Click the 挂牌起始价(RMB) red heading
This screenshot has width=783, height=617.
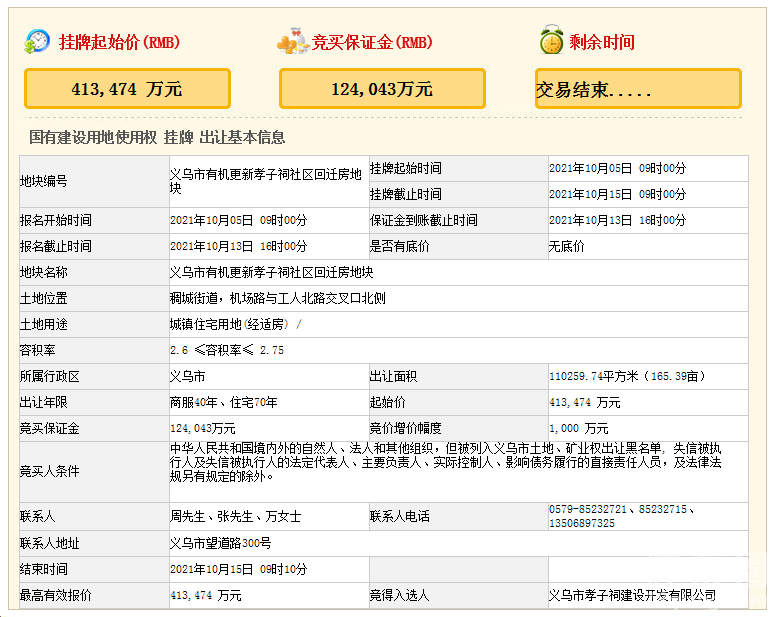118,42
